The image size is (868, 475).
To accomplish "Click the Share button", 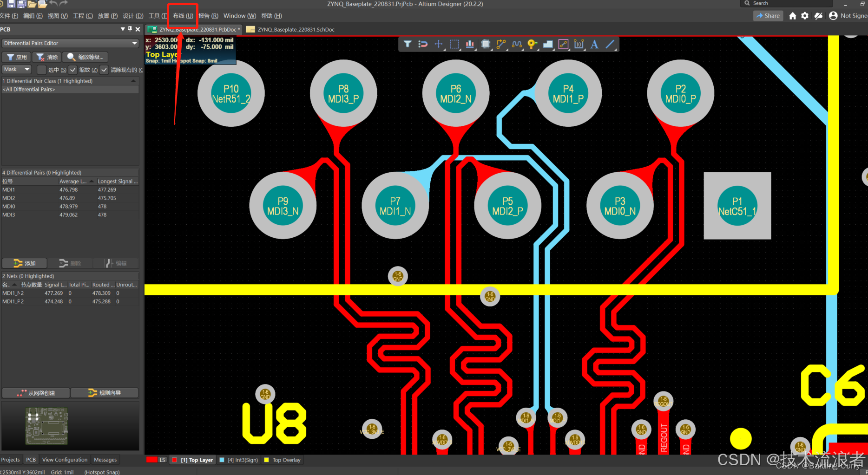I will pos(768,16).
